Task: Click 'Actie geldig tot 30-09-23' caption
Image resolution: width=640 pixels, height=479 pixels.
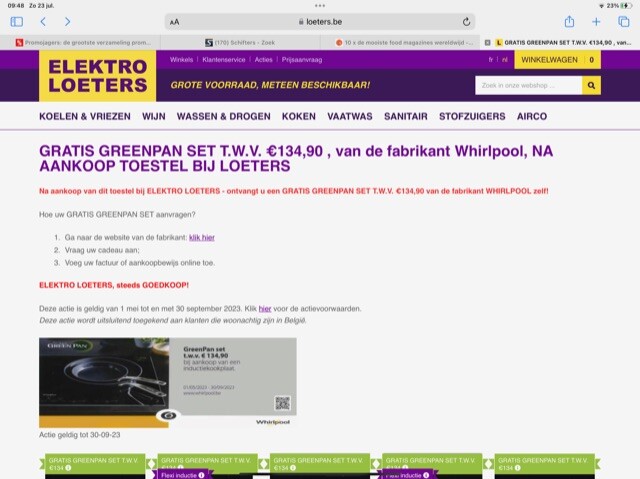Action: [x=80, y=435]
